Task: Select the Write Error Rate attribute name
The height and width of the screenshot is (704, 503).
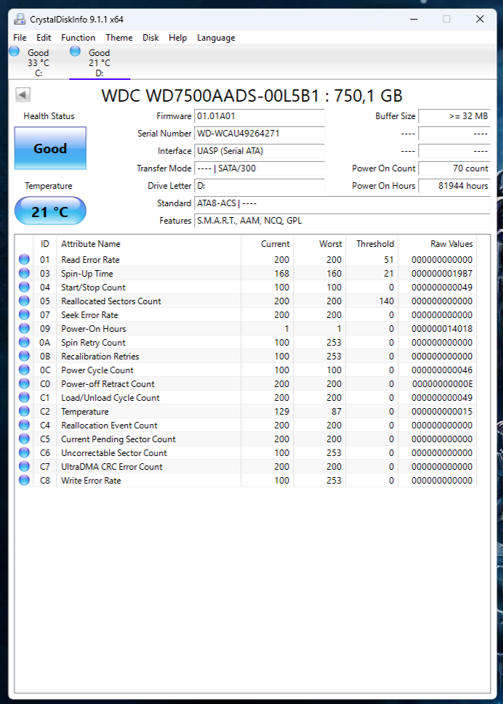Action: coord(91,480)
